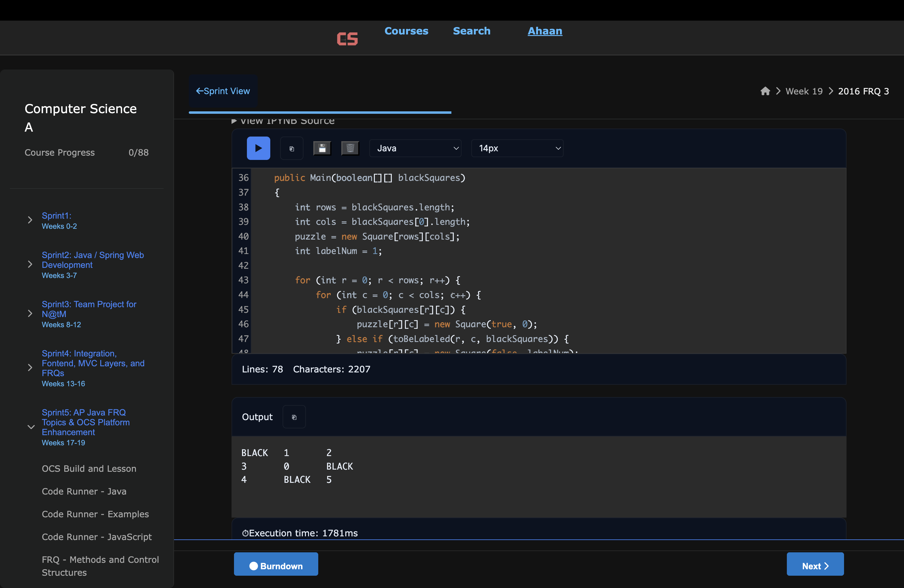Expand View IPYNB Source disclosure triangle
Viewport: 904px width, 588px height.
pyautogui.click(x=234, y=121)
